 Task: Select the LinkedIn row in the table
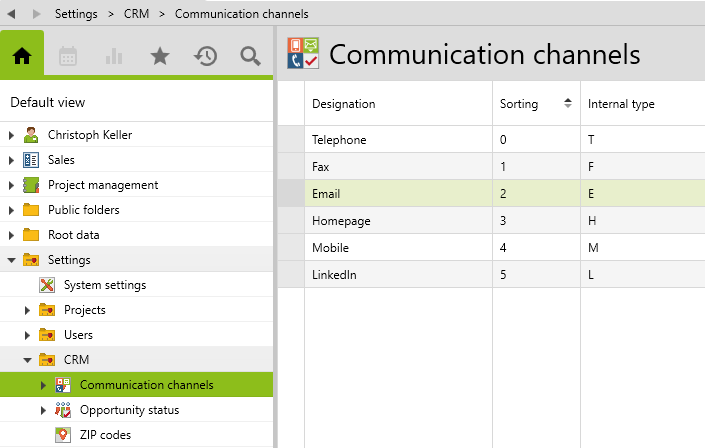[334, 274]
